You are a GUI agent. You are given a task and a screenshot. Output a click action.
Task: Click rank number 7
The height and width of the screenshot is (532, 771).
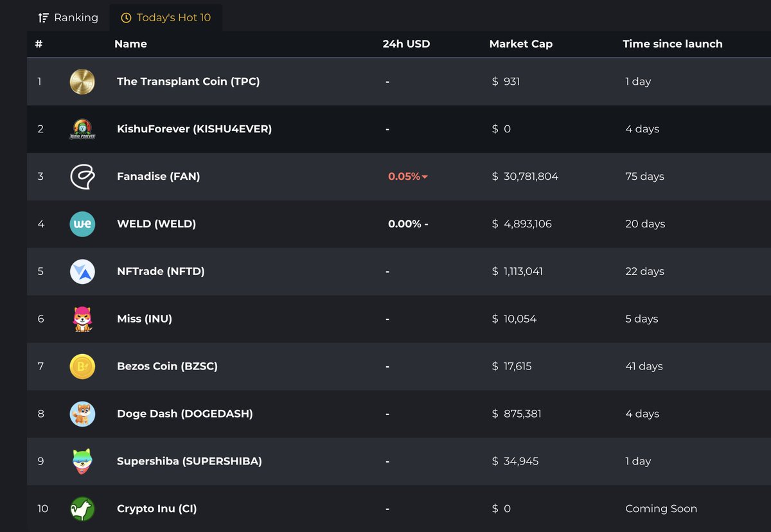tap(40, 367)
